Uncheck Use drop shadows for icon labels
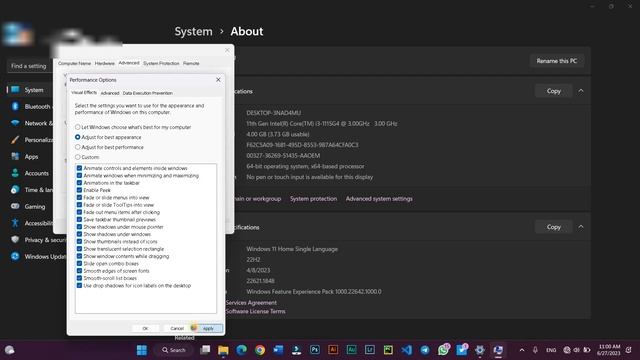The image size is (640, 360). pyautogui.click(x=79, y=285)
